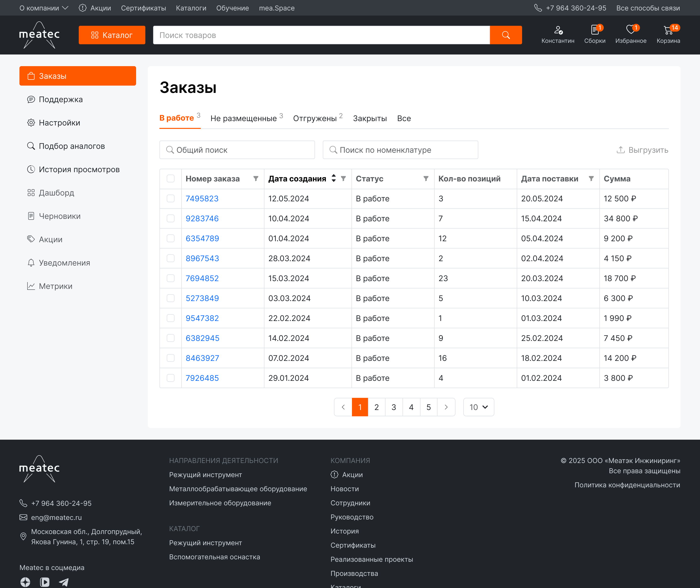The image size is (700, 588).
Task: Click the Константин user profile icon
Action: click(558, 30)
